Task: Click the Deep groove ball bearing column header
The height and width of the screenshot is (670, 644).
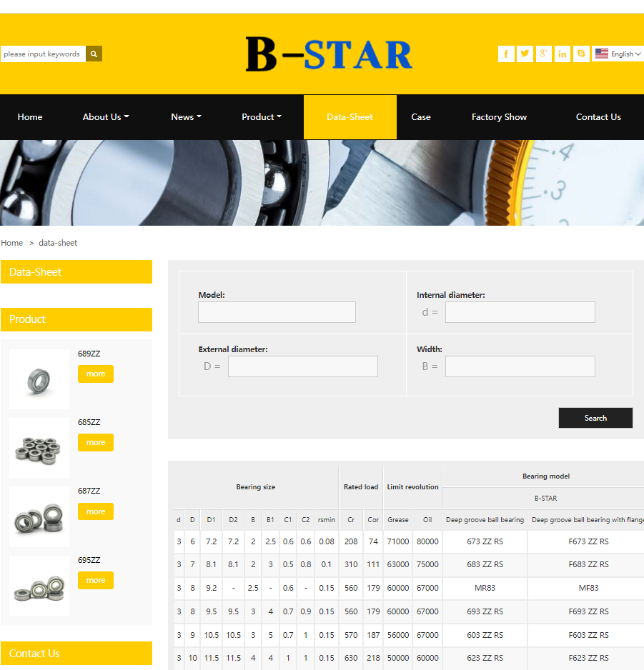Action: (485, 520)
